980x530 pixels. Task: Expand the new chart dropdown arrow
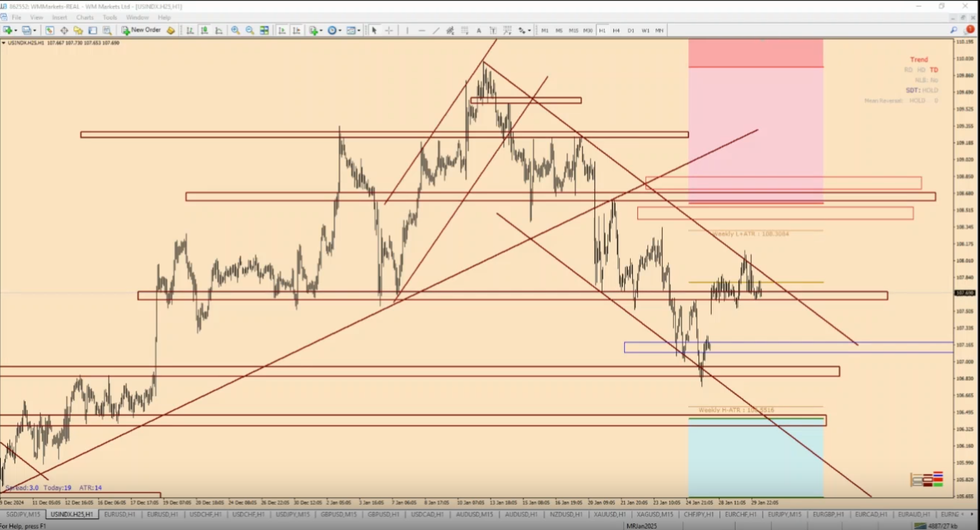(x=16, y=31)
